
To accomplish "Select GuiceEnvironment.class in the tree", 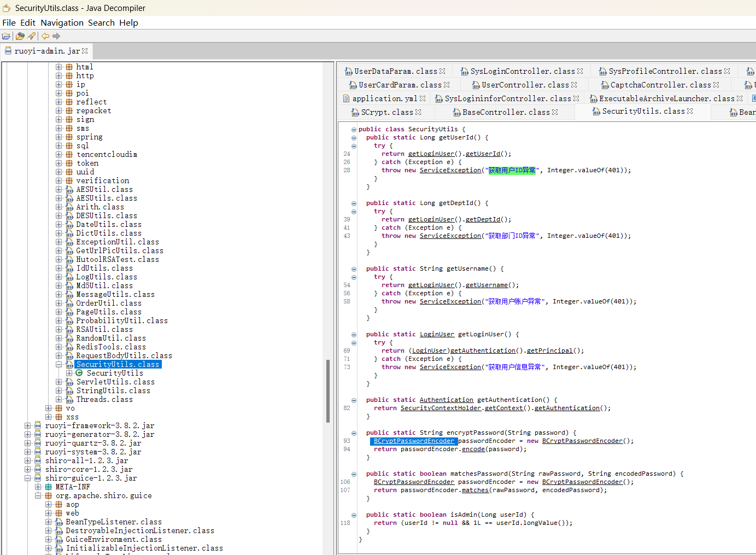I will click(114, 539).
